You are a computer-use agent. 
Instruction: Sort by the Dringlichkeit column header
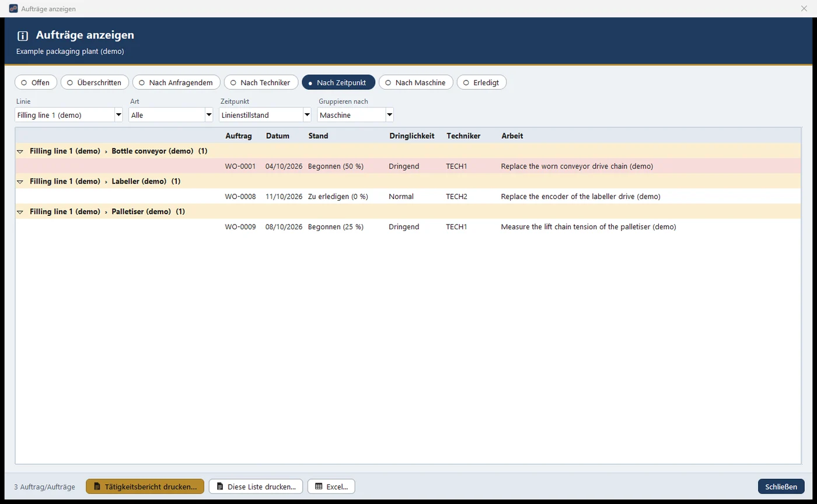click(x=412, y=136)
